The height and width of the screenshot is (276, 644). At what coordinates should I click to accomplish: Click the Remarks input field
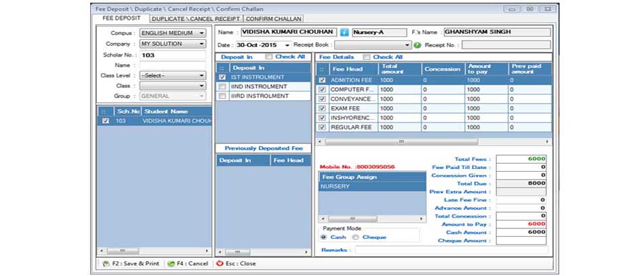[451, 250]
